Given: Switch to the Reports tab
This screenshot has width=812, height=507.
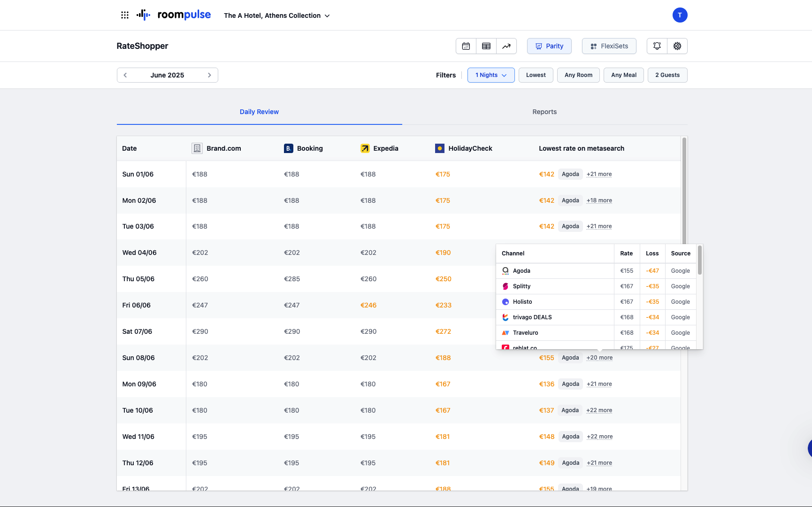Looking at the screenshot, I should (x=544, y=112).
